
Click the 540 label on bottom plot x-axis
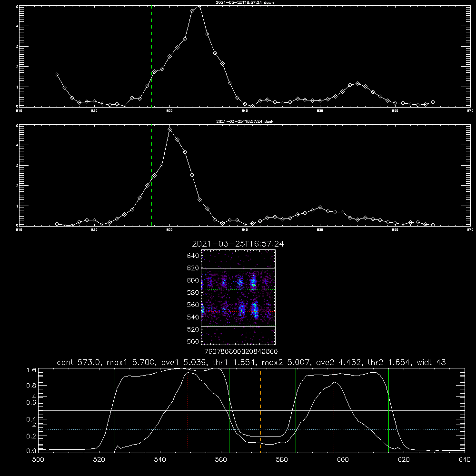point(160,460)
